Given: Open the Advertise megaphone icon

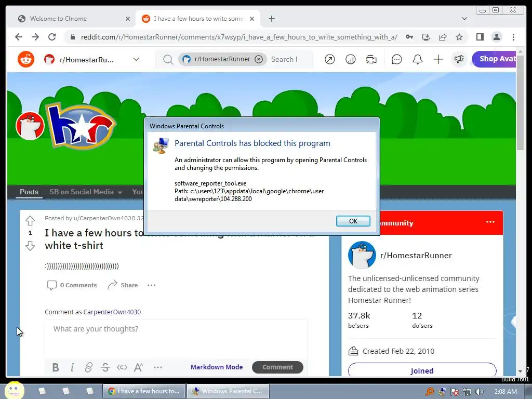Looking at the screenshot, I should click(x=459, y=59).
